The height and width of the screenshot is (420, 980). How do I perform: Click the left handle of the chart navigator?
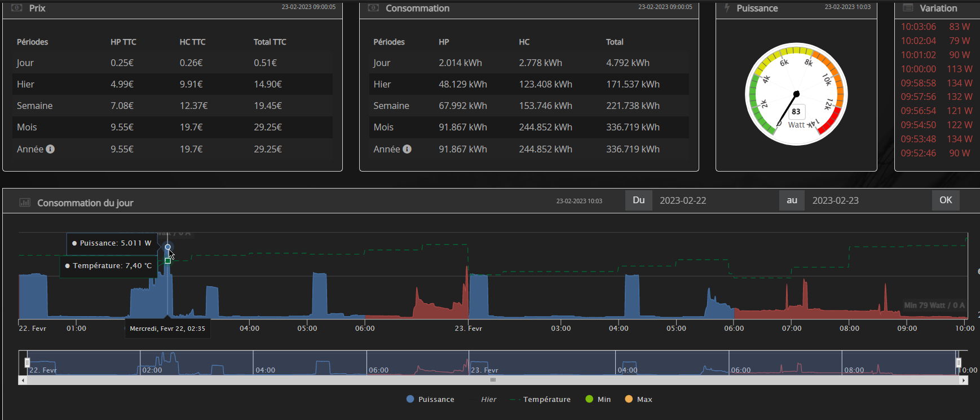(x=27, y=362)
